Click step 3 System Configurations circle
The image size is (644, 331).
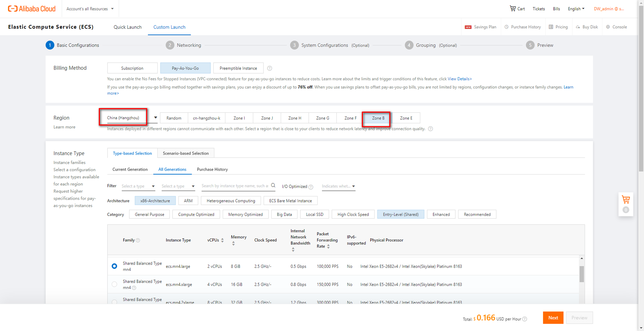[x=294, y=45]
